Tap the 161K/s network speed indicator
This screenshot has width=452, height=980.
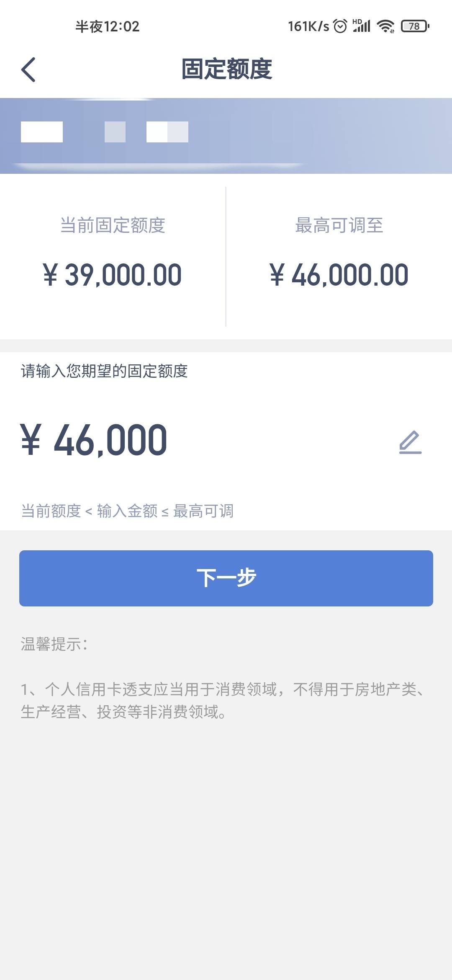[x=309, y=26]
